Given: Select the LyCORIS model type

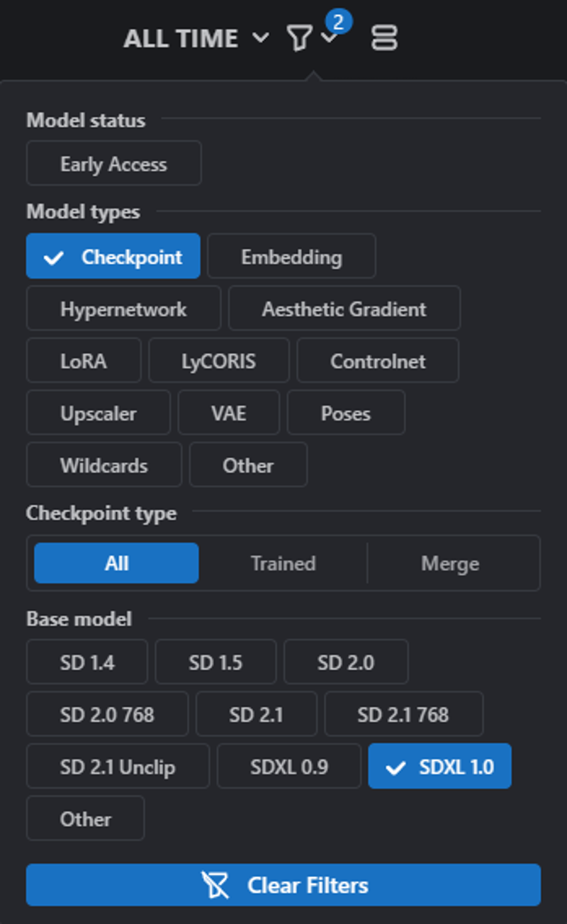Looking at the screenshot, I should click(x=219, y=360).
